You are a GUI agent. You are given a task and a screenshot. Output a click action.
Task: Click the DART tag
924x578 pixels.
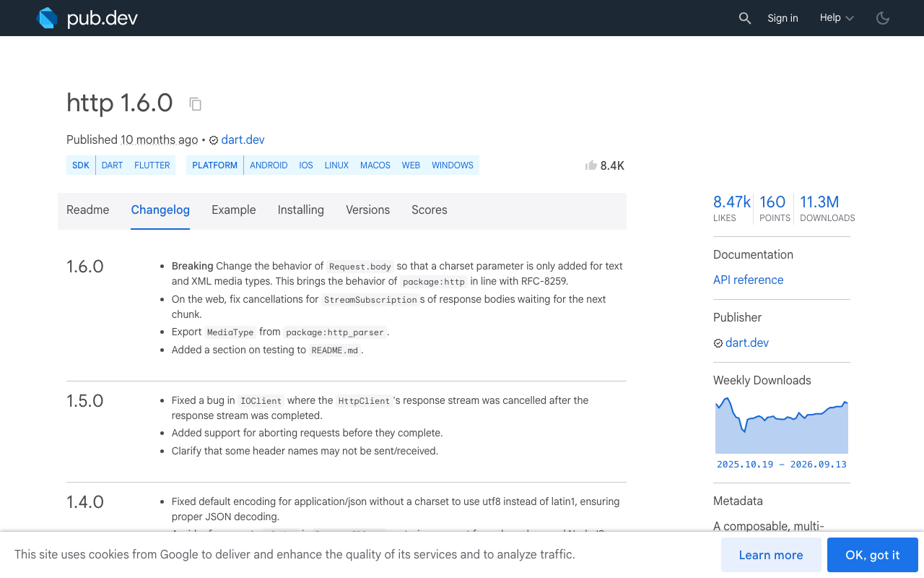(x=113, y=165)
